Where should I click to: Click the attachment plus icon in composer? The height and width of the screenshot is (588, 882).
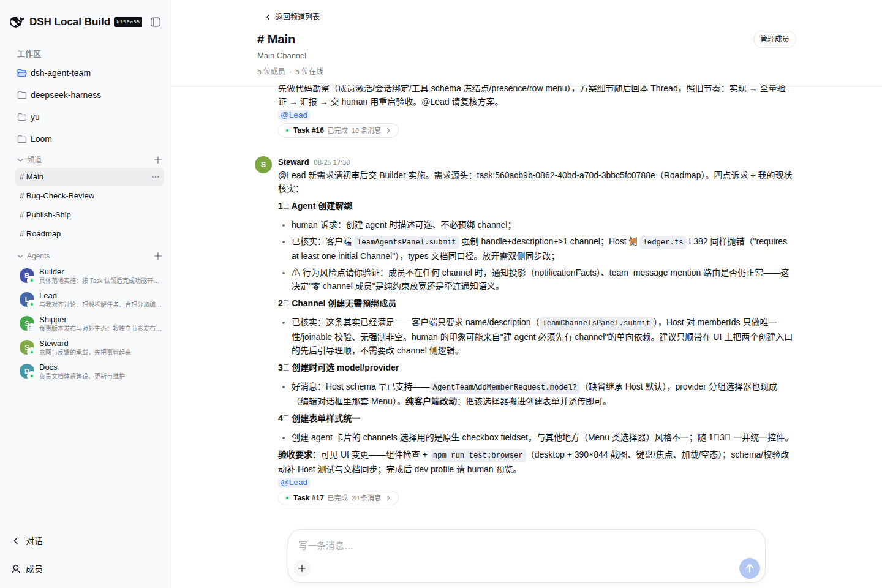coord(302,568)
